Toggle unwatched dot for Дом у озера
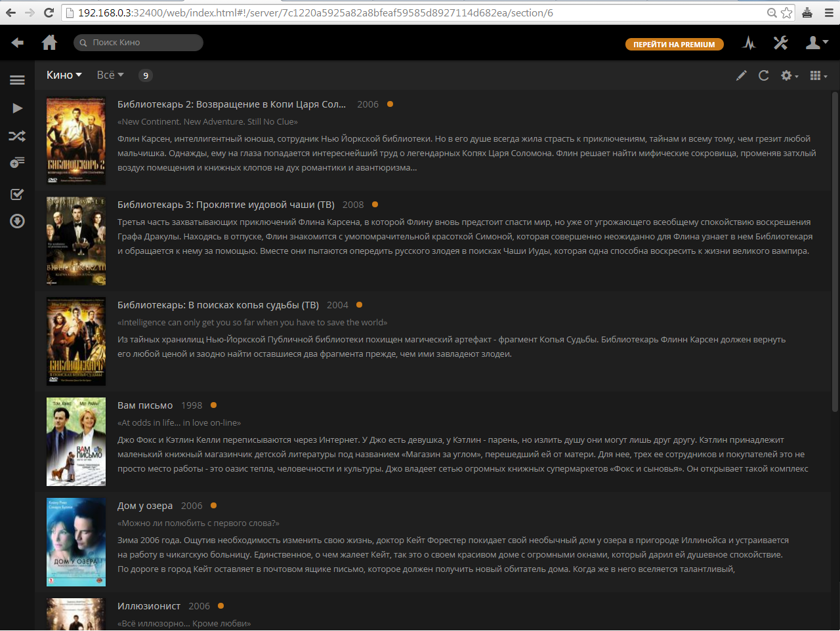Screen dimensions: 840x631 click(x=213, y=506)
